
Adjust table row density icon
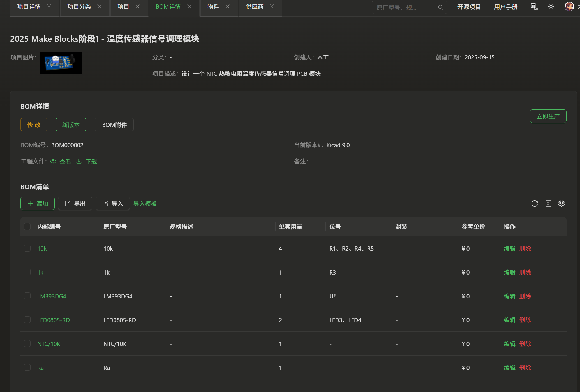tap(548, 204)
